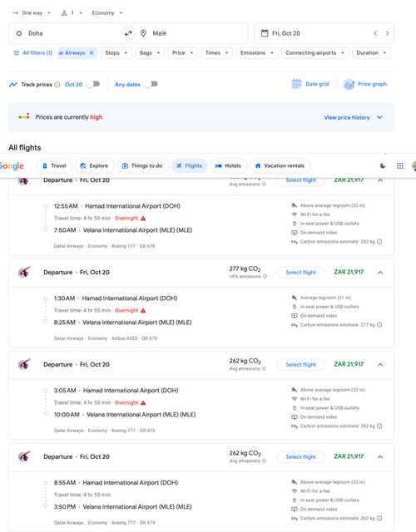The width and height of the screenshot is (416, 532).
Task: Enable Any dates price tracking toggle
Action: click(x=151, y=84)
